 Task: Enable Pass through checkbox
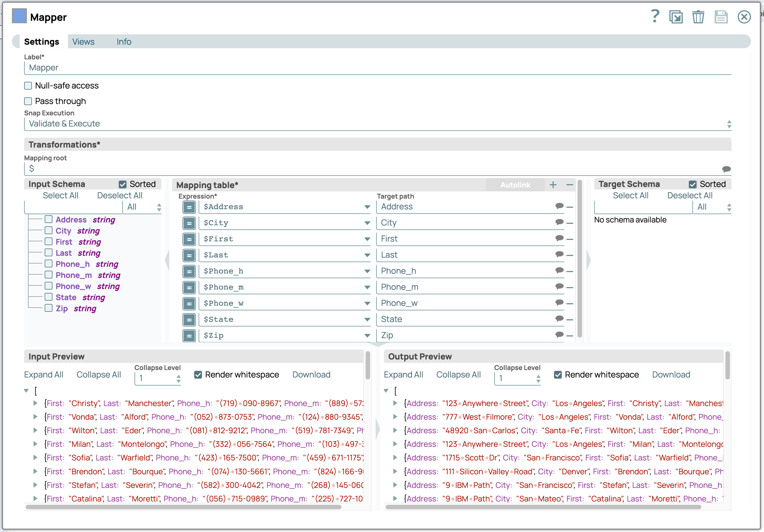(28, 101)
